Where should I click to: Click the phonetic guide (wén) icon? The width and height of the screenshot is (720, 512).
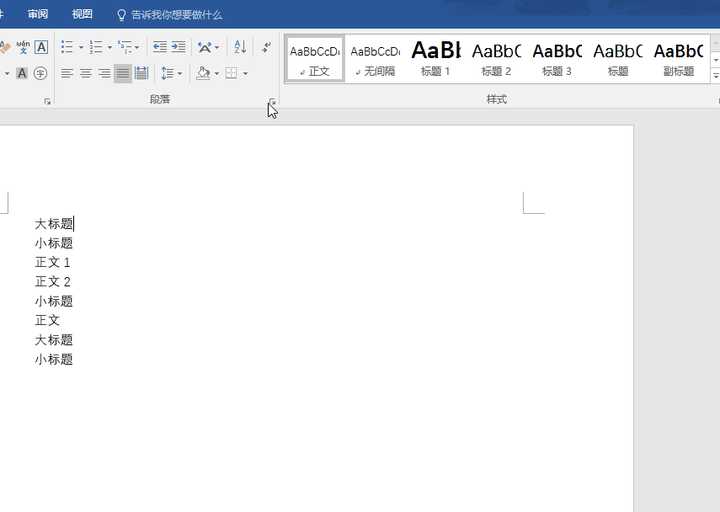click(x=22, y=47)
